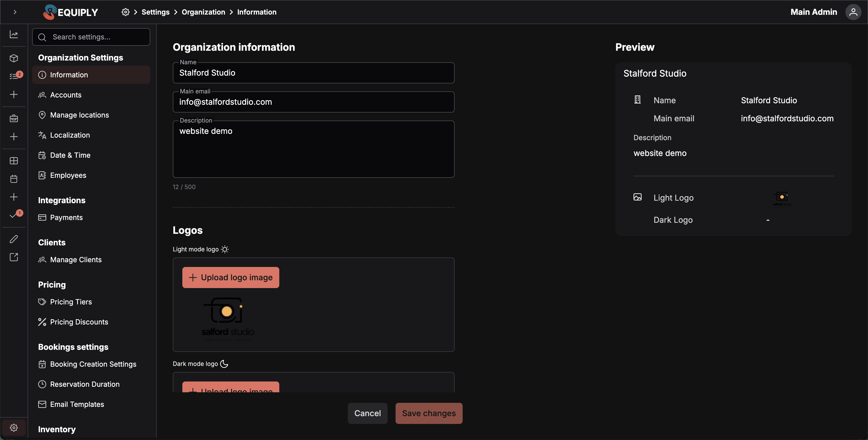Viewport: 868px width, 440px height.
Task: Click the Organization breadcrumb link
Action: 203,12
